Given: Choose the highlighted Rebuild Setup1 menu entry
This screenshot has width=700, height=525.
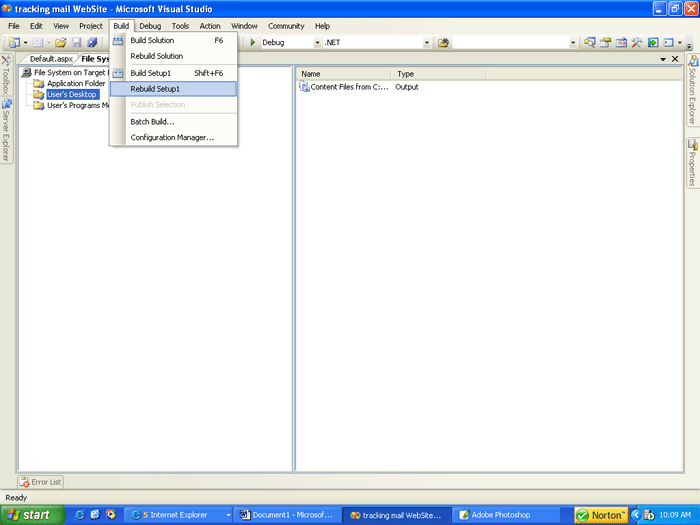Looking at the screenshot, I should (174, 89).
